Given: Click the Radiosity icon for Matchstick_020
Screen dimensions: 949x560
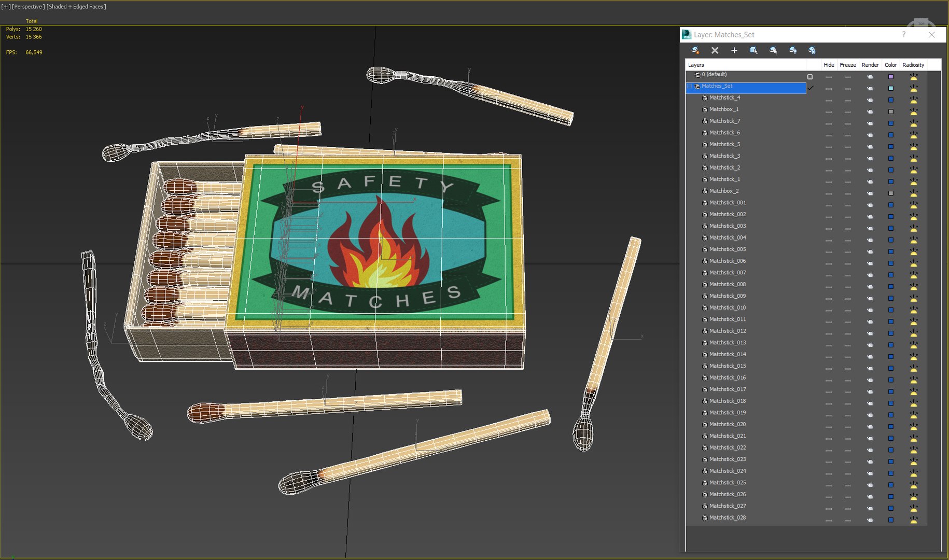Looking at the screenshot, I should coord(913,426).
